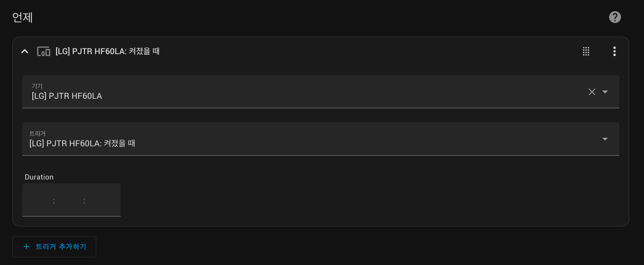
Task: Open the 트리거 dropdown arrow
Action: tap(605, 139)
